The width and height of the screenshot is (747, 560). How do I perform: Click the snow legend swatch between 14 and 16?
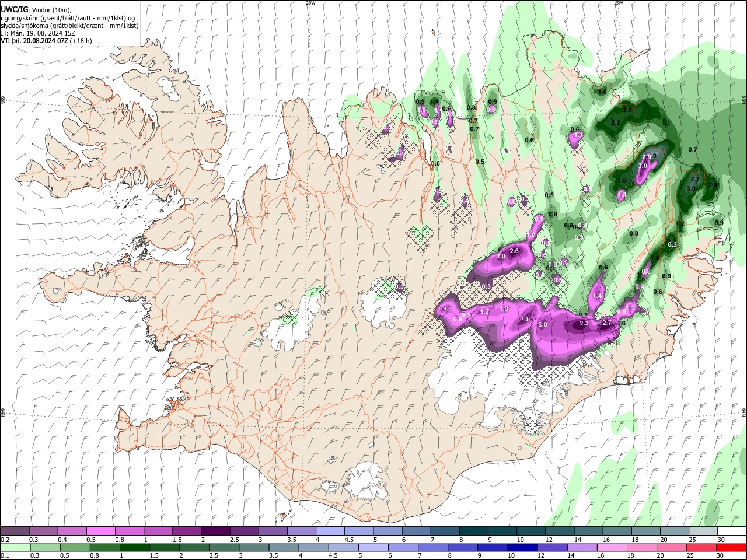click(588, 531)
